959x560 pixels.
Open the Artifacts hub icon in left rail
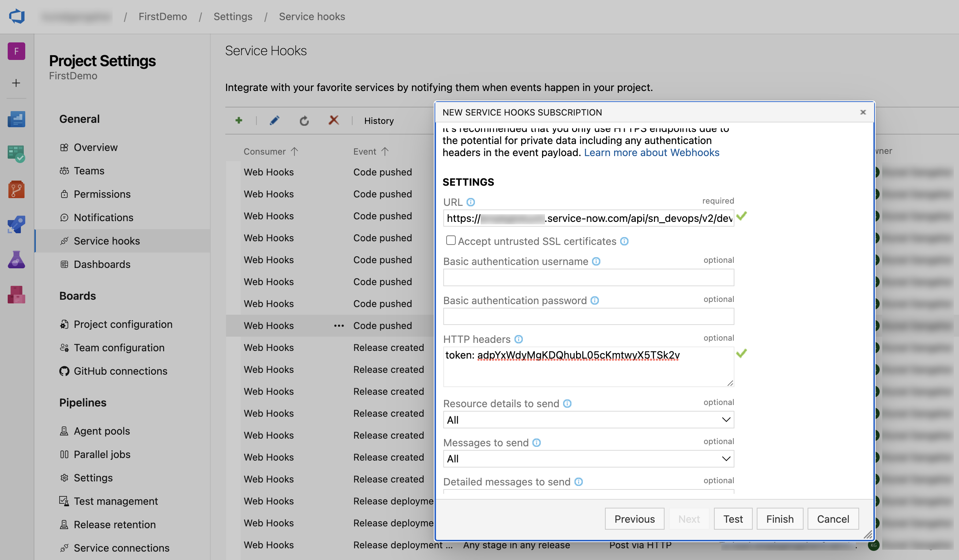click(x=16, y=295)
